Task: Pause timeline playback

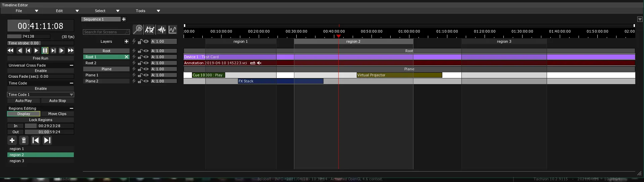Action: point(45,50)
